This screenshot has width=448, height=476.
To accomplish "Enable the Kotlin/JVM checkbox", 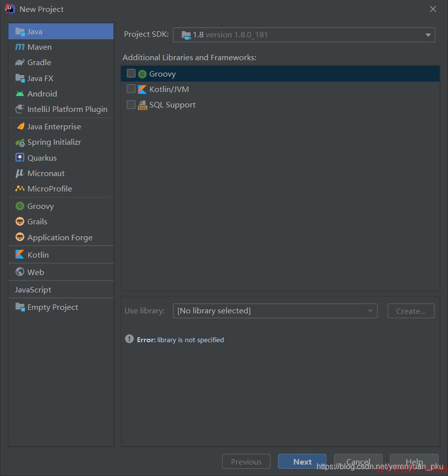I will click(131, 89).
